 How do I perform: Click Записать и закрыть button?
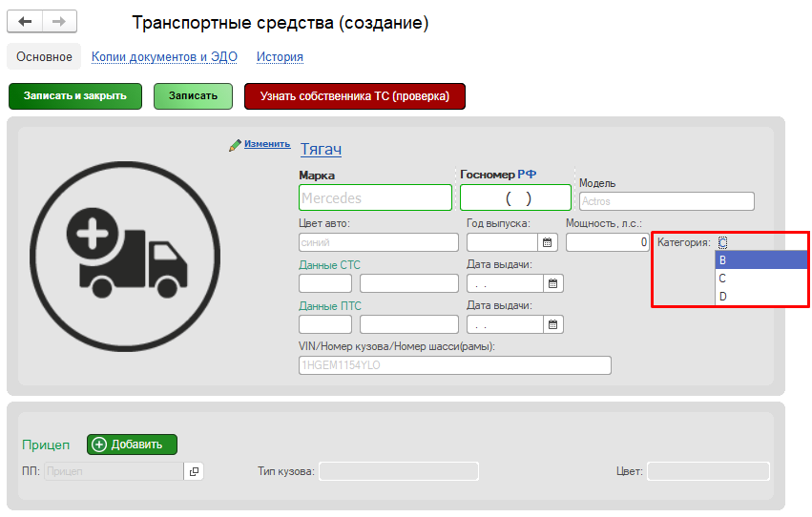[75, 96]
